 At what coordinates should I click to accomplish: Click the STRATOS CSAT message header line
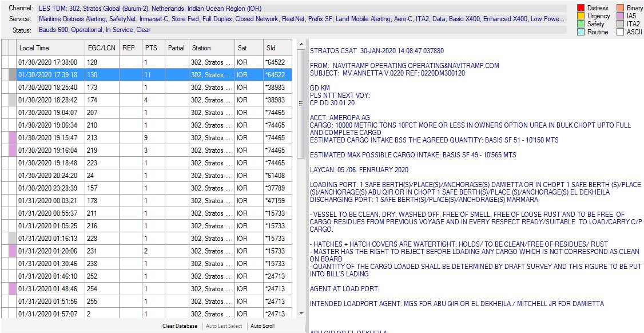coord(377,51)
